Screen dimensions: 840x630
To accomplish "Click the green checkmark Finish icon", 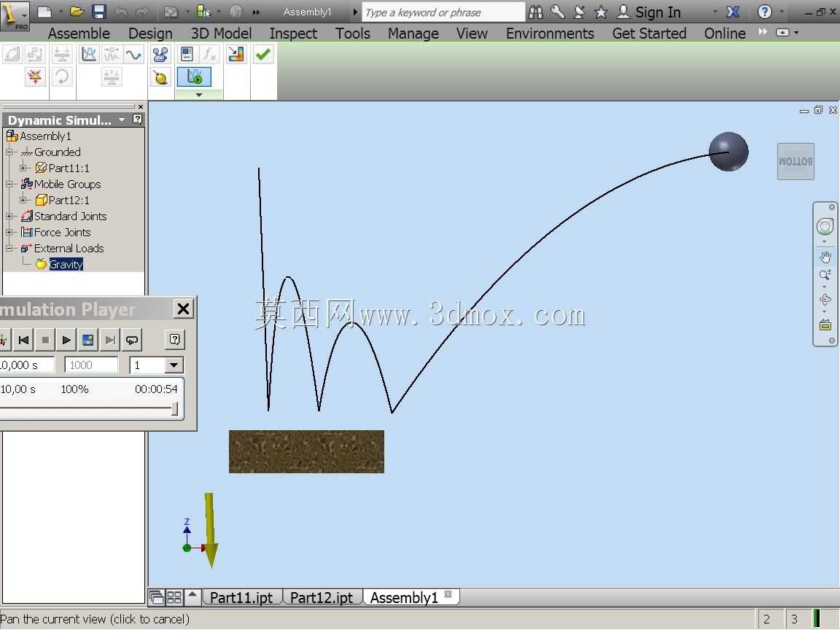I will point(263,54).
